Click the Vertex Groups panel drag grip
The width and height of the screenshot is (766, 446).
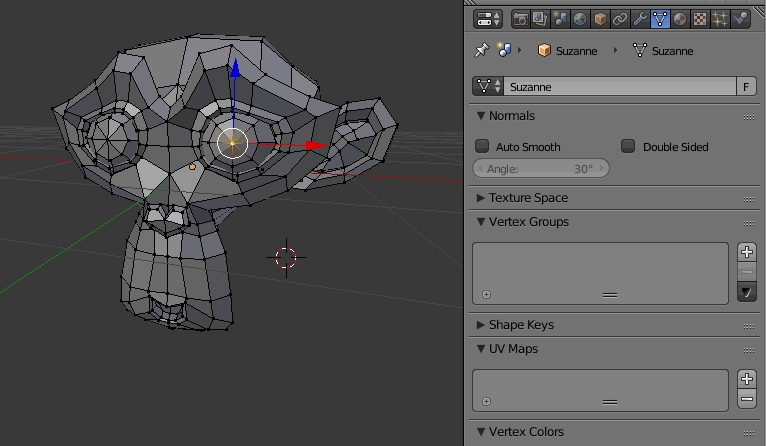coord(749,223)
